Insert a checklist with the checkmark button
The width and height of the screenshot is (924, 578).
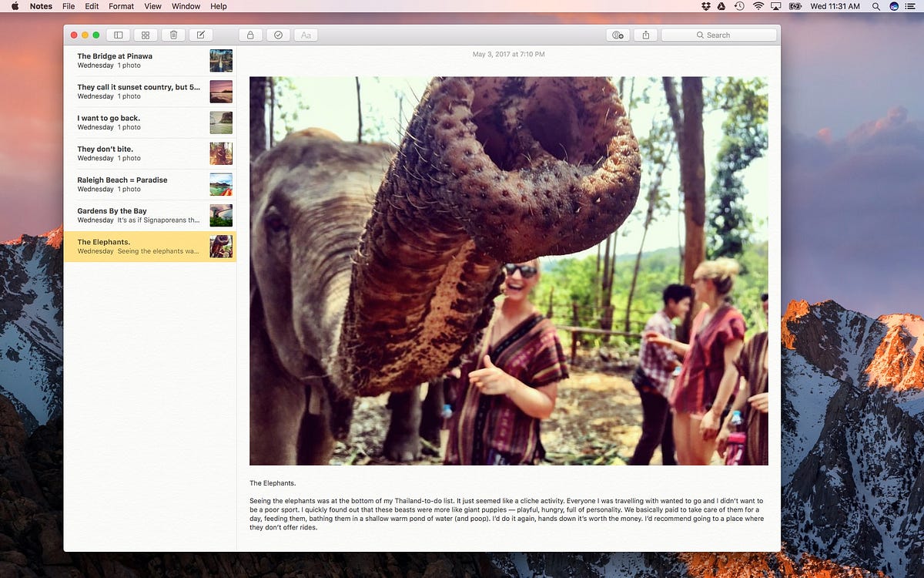(278, 35)
